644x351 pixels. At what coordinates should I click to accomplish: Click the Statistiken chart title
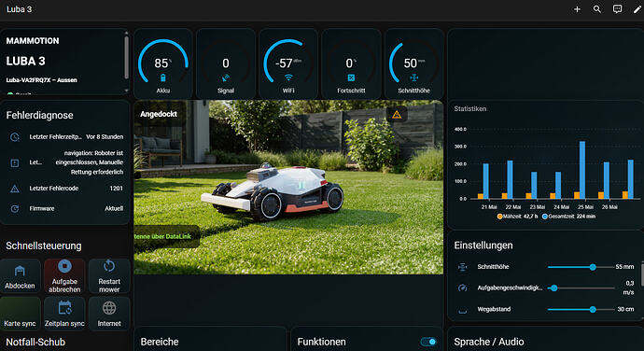click(469, 108)
